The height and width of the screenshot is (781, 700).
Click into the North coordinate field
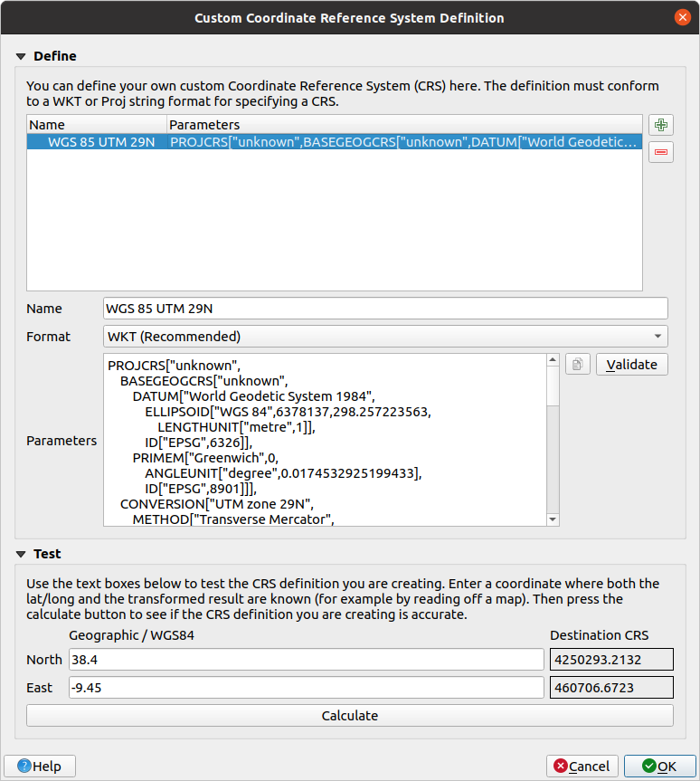pos(306,660)
